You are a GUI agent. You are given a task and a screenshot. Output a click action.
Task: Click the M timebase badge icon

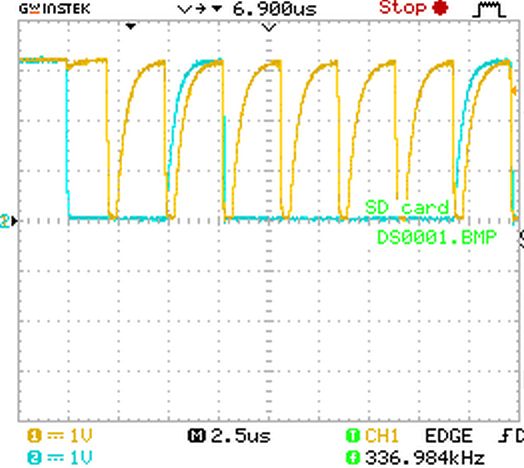coord(196,436)
